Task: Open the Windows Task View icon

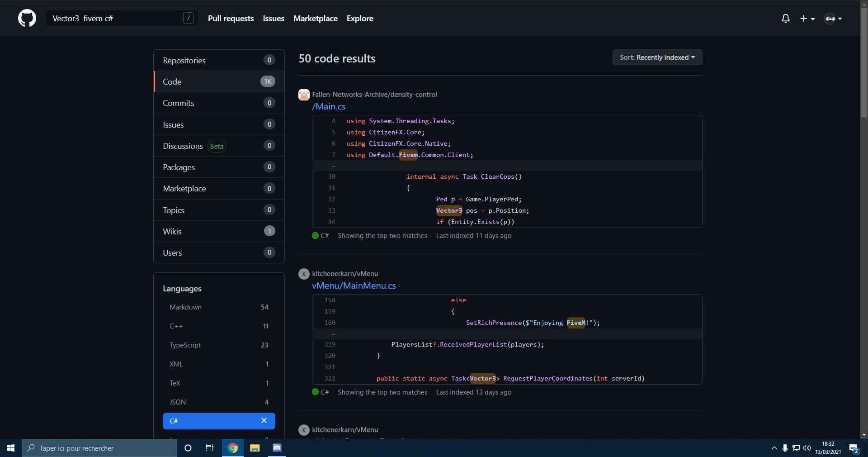Action: [210, 448]
